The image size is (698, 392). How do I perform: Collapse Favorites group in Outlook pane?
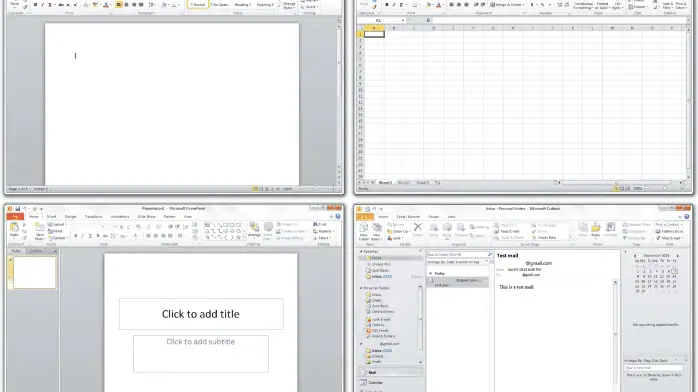click(x=361, y=251)
